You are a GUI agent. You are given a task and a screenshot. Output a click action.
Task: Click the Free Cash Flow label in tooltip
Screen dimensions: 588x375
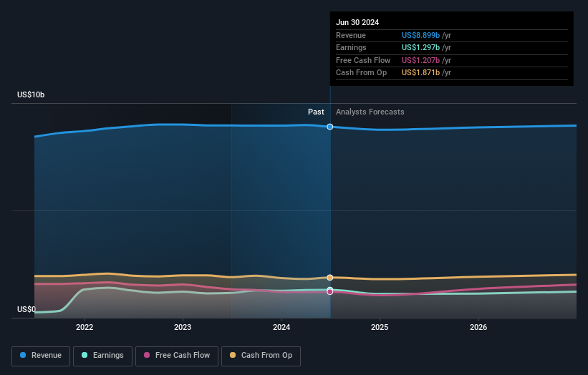(x=363, y=60)
